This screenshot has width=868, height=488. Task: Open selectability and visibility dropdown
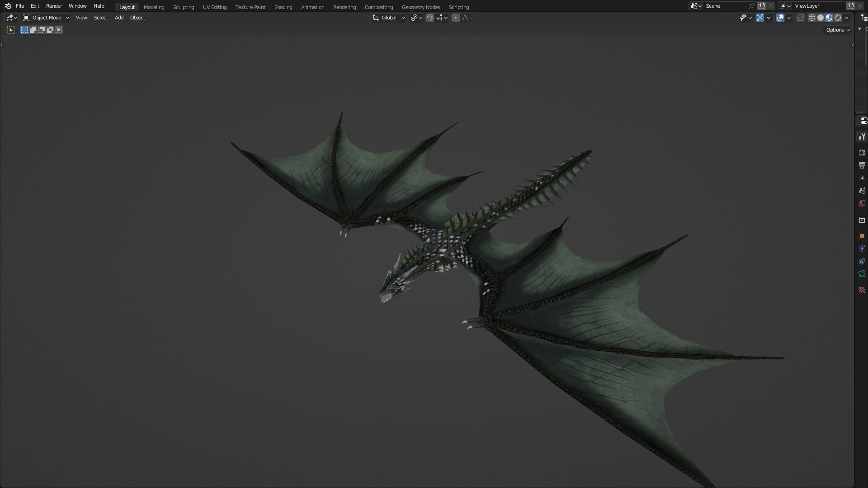(745, 18)
